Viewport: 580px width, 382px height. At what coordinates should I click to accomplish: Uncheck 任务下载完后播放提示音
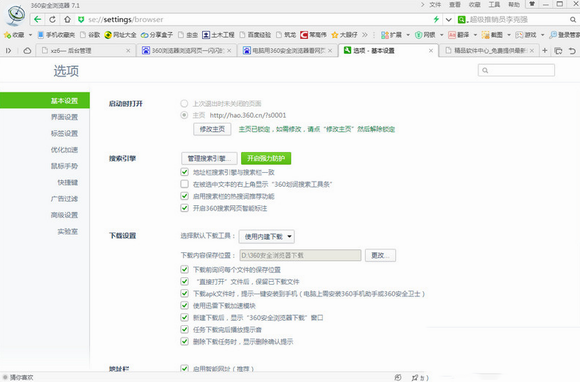click(x=185, y=329)
